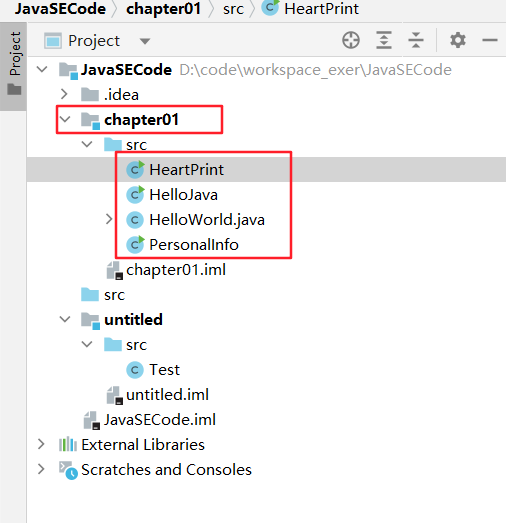506x523 pixels.
Task: Hide the Project tool window with minus icon
Action: coord(490,40)
